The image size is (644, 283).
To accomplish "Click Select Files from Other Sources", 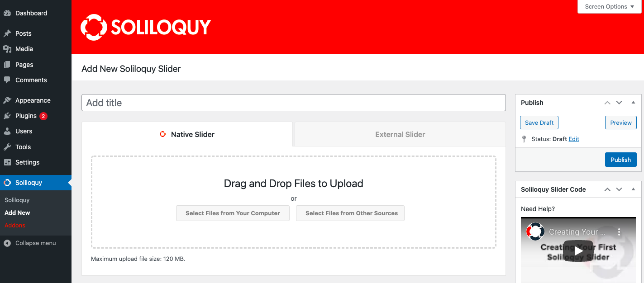I will (x=350, y=213).
